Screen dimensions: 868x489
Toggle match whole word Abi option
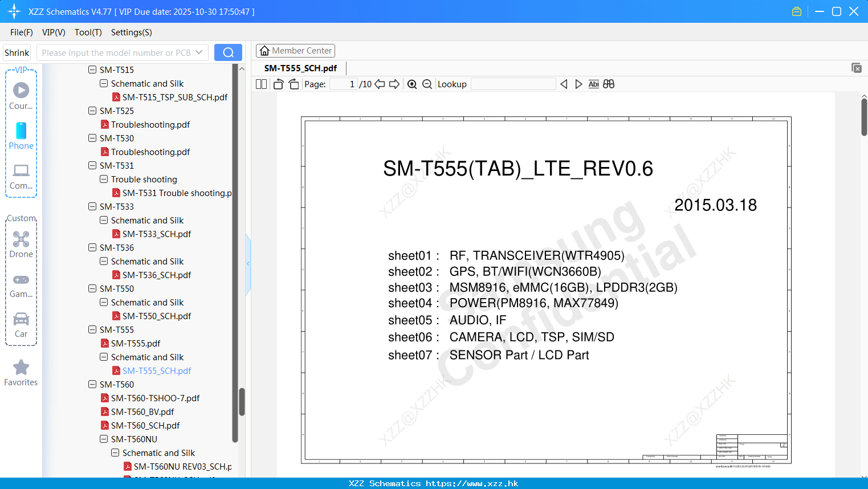coord(593,84)
